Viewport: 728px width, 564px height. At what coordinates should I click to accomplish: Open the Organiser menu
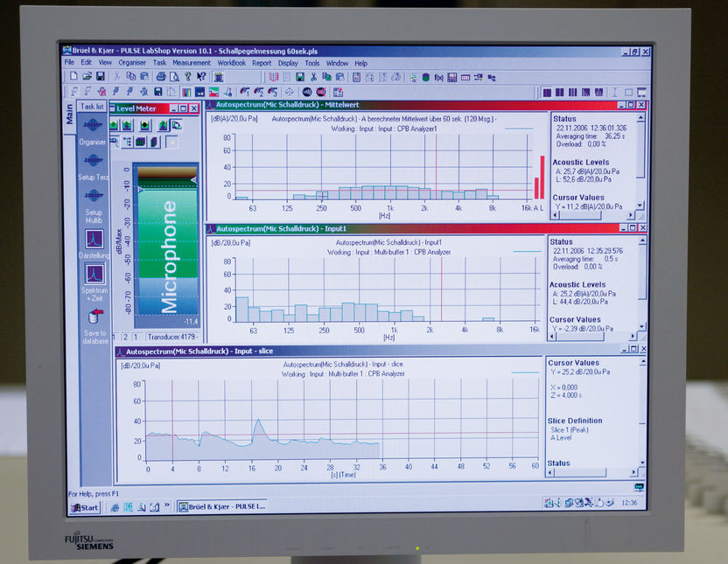click(x=132, y=63)
